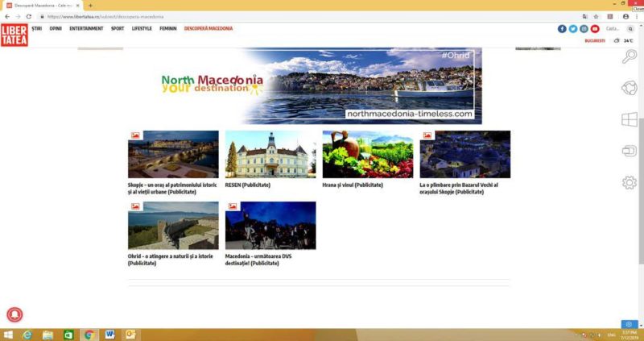Open the Chrome profile icon
The height and width of the screenshot is (341, 644).
(x=625, y=16)
